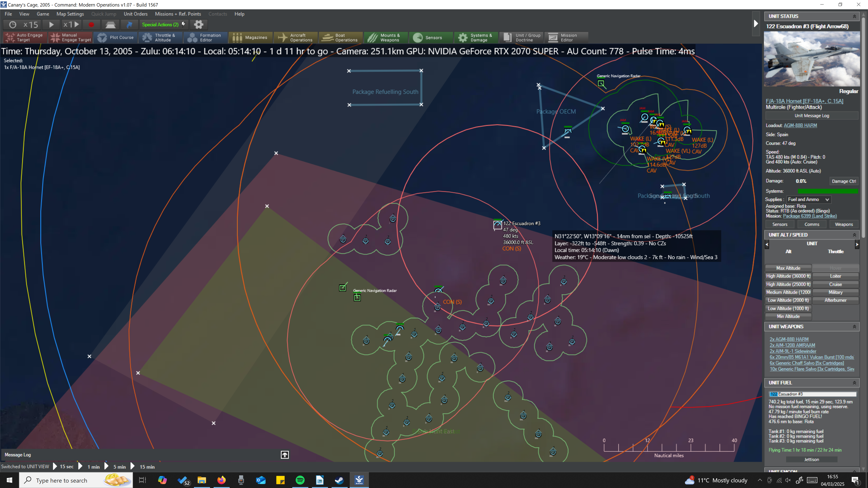The image size is (868, 488).
Task: Set throttle to Loiter
Action: point(835,276)
